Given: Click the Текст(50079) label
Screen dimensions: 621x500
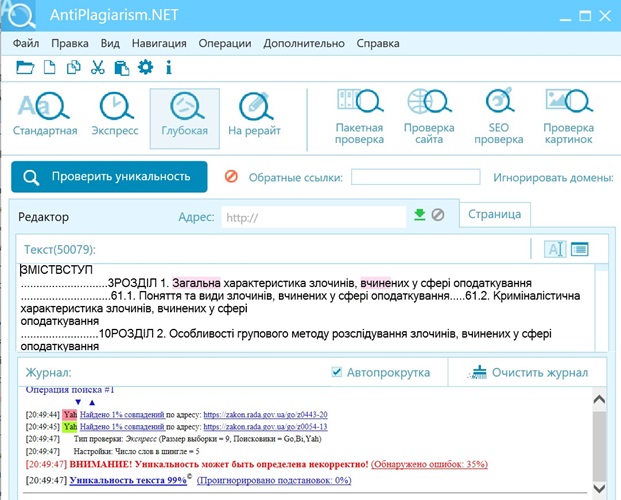Looking at the screenshot, I should pyautogui.click(x=60, y=249).
